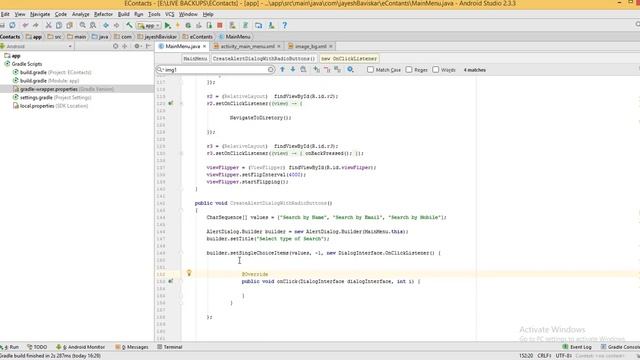Click the Make Project hammer icon
This screenshot has width=640, height=360.
pyautogui.click(x=129, y=25)
